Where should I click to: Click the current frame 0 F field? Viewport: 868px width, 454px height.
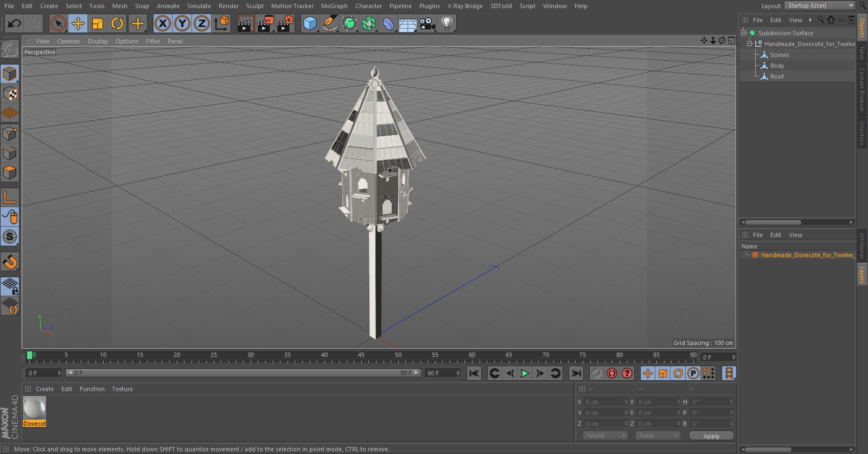44,373
